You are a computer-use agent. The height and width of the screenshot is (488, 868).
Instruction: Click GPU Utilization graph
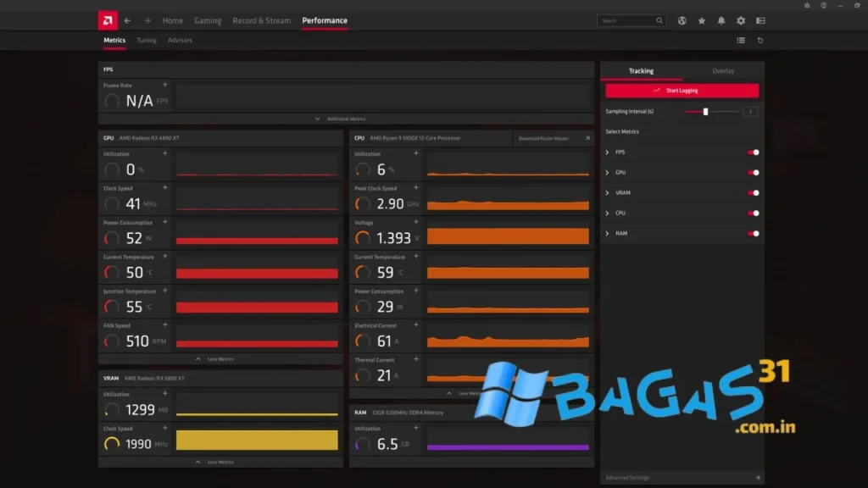click(257, 165)
